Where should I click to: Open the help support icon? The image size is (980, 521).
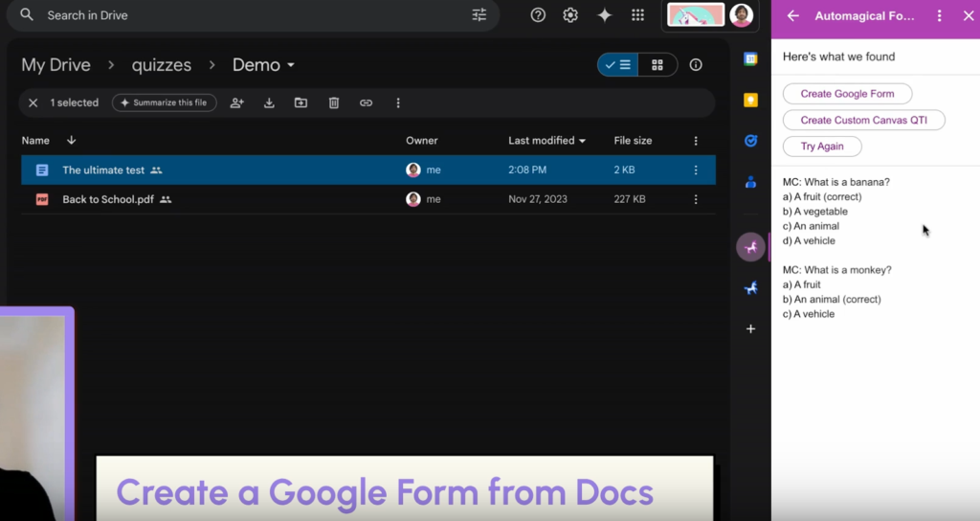click(538, 15)
